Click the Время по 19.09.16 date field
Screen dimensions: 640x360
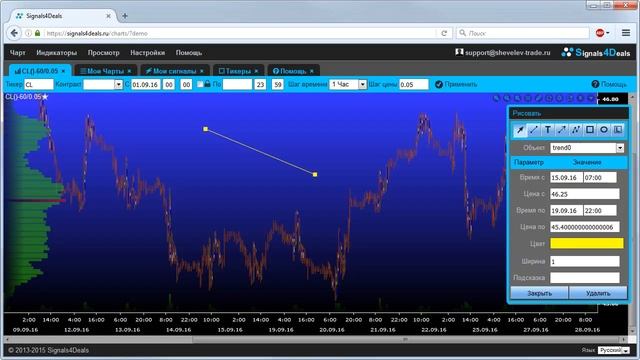566,211
